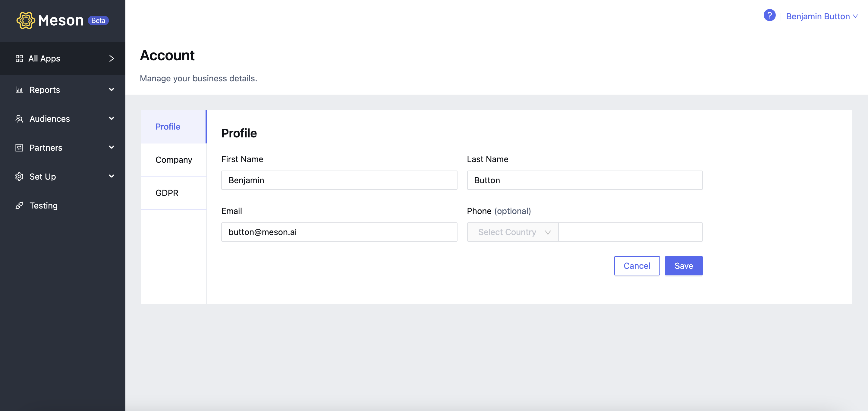This screenshot has height=411, width=868.
Task: Click the 'First Name' label
Action: pos(242,159)
